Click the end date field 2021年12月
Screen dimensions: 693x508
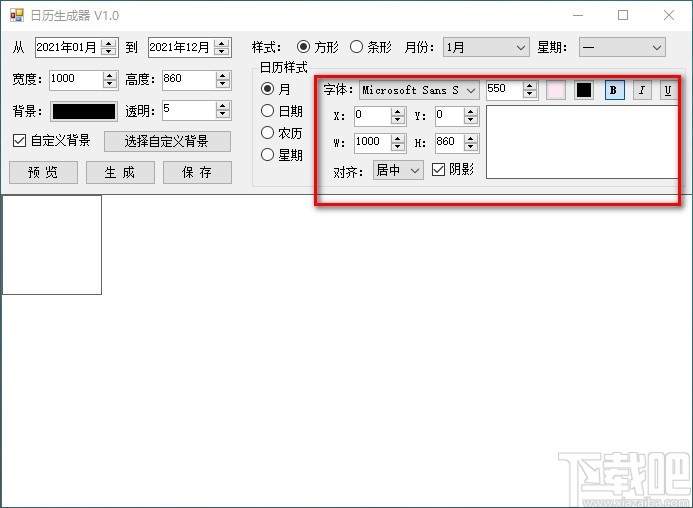181,47
